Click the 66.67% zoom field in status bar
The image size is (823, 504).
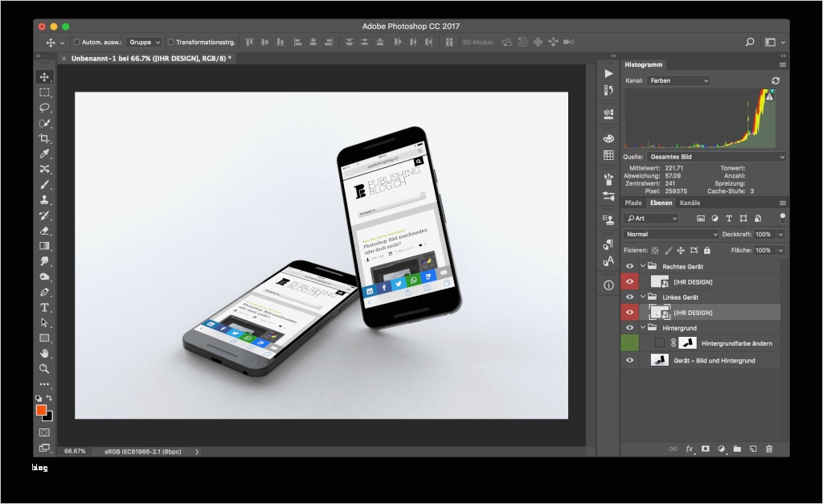coord(75,452)
